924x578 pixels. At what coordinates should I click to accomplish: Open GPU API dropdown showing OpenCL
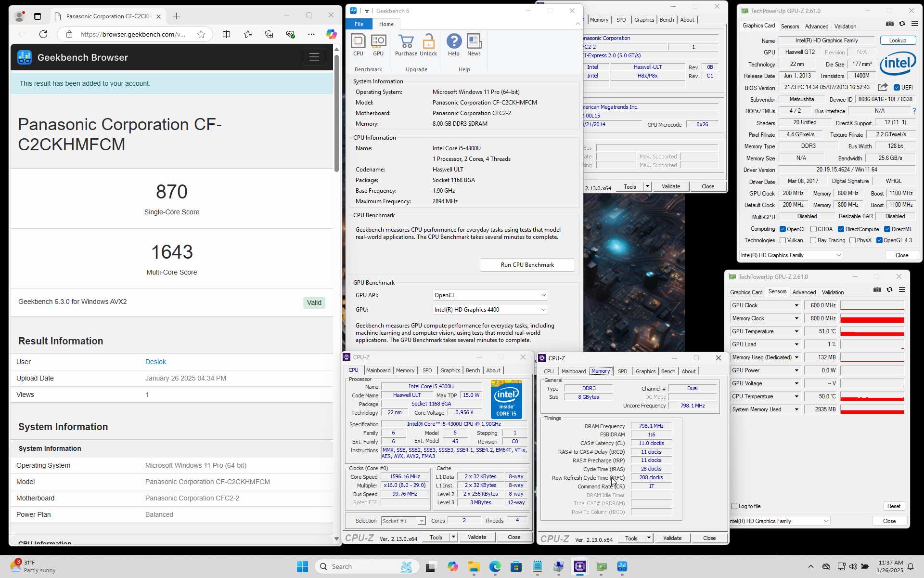490,295
